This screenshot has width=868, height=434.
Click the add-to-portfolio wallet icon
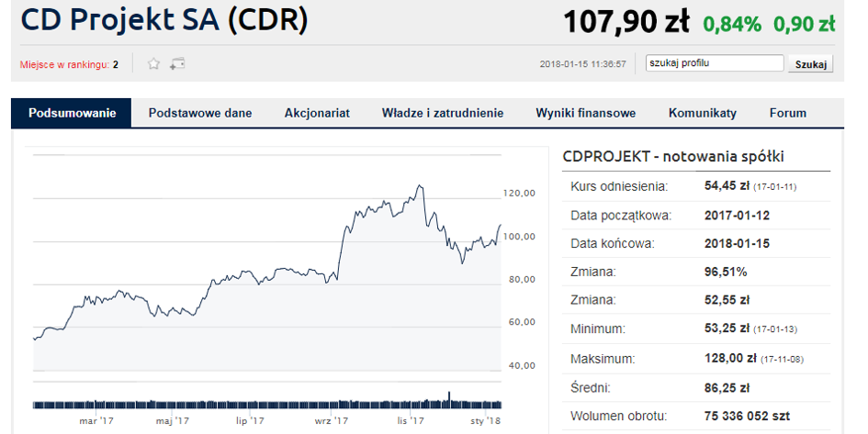[x=177, y=64]
